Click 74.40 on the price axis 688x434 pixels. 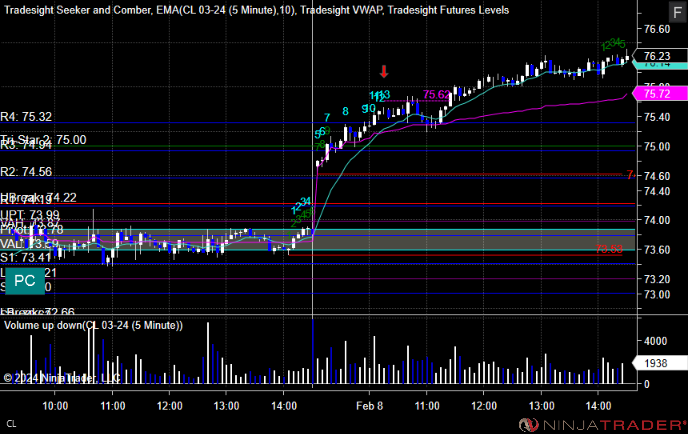[657, 191]
